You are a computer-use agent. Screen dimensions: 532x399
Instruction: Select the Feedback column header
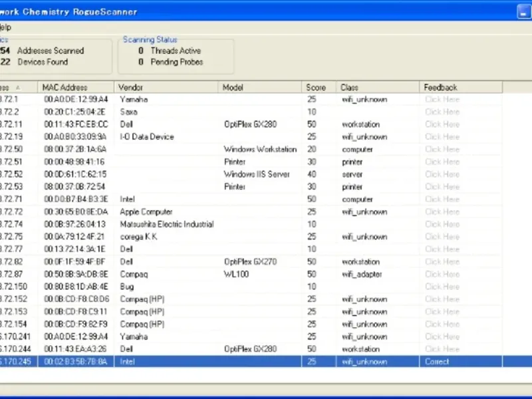pos(461,87)
